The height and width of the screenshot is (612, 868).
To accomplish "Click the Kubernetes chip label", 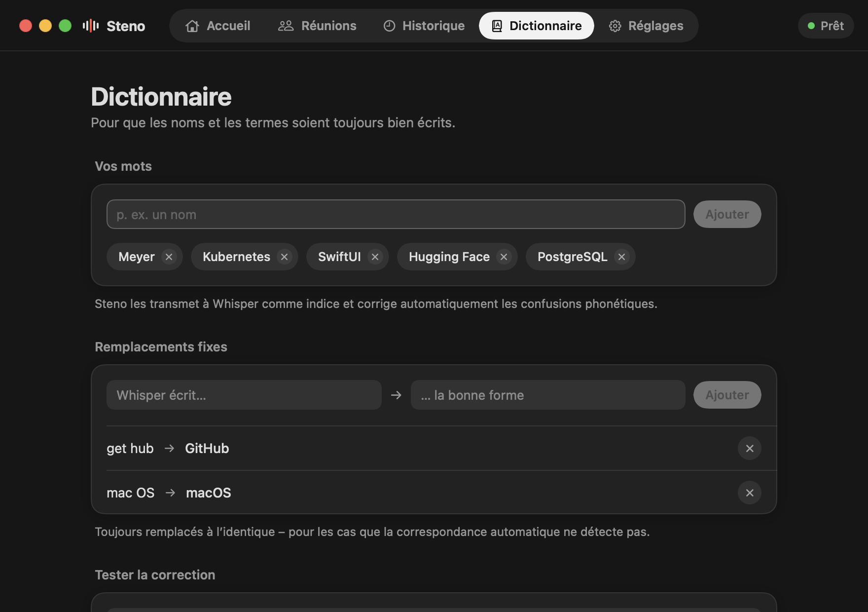I will click(237, 257).
